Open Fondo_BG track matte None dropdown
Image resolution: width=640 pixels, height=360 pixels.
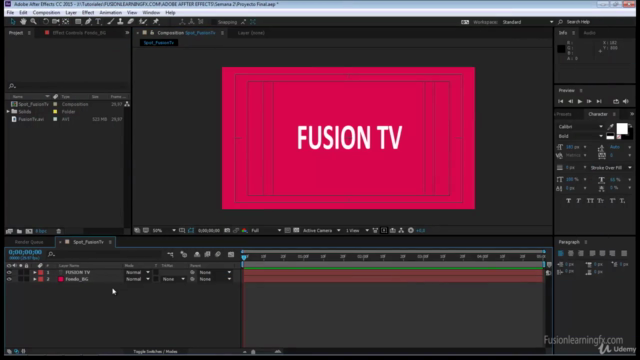[x=173, y=279]
